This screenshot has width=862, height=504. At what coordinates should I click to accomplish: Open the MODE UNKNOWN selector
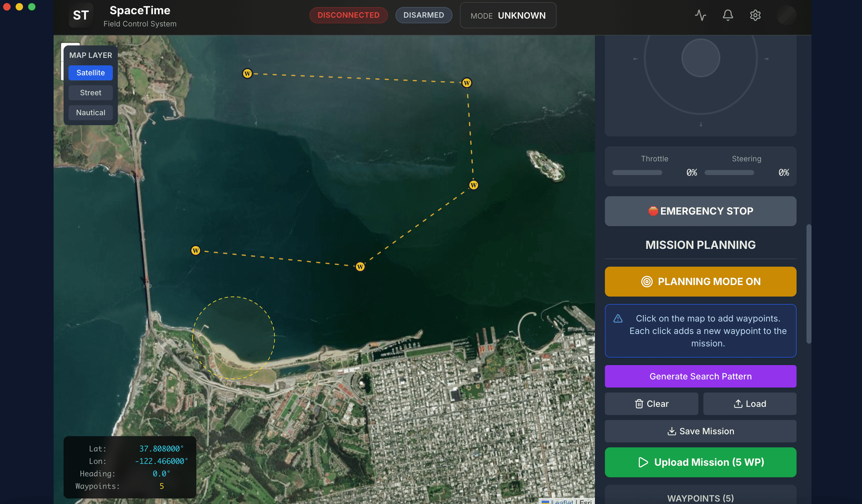tap(508, 15)
